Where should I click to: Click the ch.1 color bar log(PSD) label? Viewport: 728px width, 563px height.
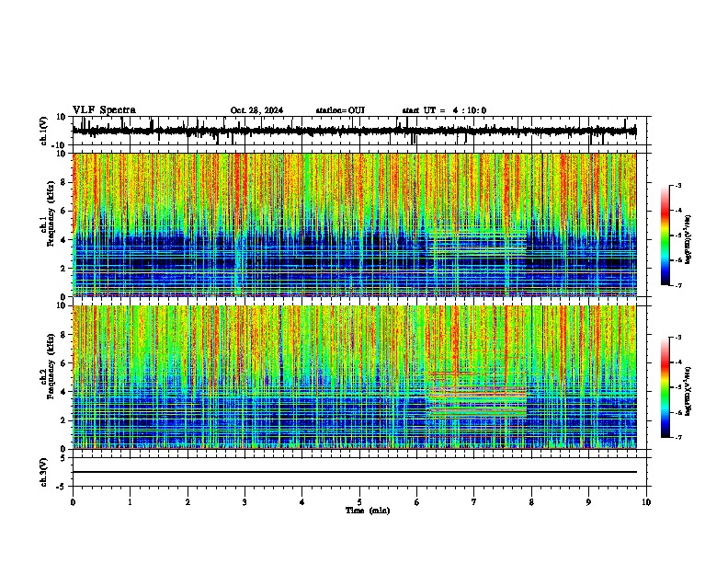(x=688, y=239)
